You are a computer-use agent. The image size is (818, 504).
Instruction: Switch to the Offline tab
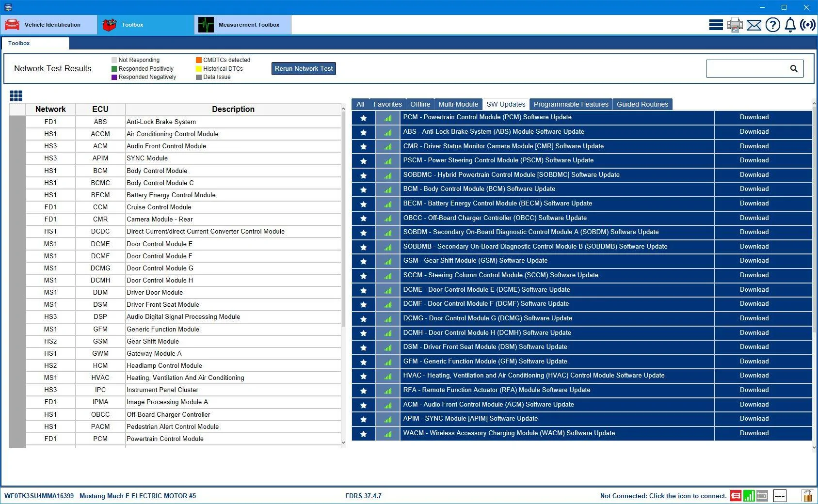420,104
